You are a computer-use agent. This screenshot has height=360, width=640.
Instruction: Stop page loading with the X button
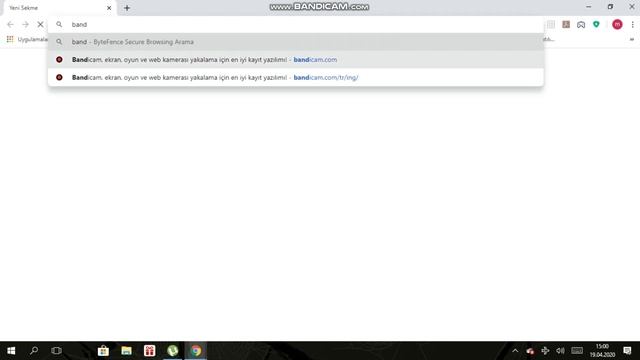click(40, 24)
